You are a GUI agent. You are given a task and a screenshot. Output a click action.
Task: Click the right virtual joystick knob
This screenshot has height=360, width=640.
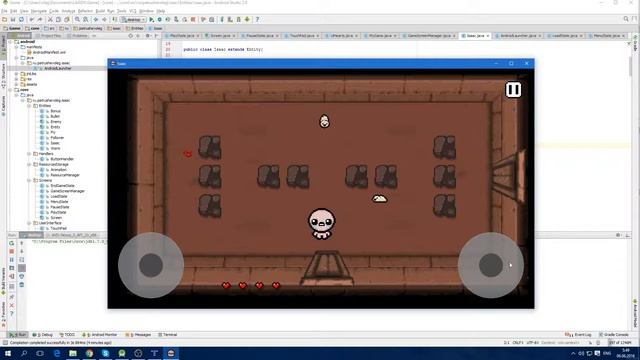[491, 265]
